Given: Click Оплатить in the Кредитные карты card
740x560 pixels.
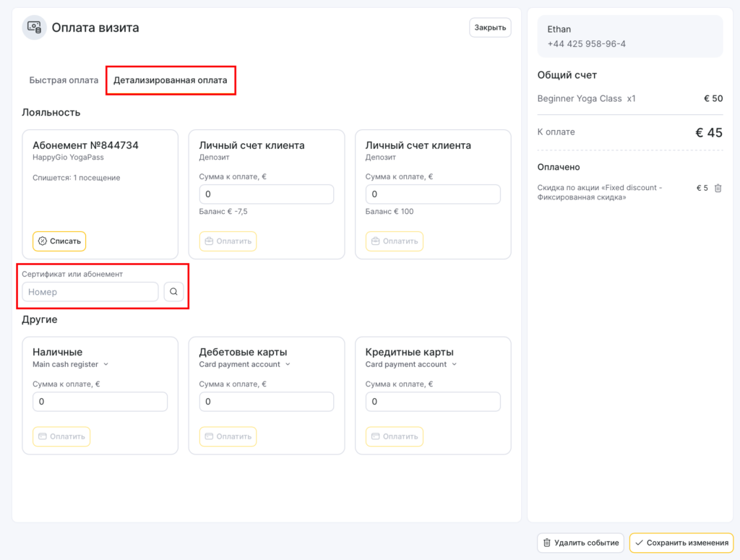Looking at the screenshot, I should point(394,436).
